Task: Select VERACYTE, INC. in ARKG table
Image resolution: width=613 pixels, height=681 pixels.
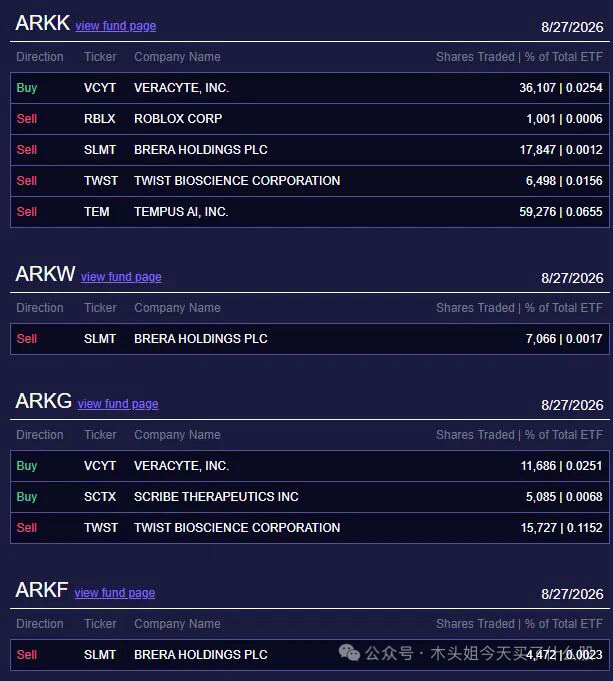Action: [x=181, y=466]
